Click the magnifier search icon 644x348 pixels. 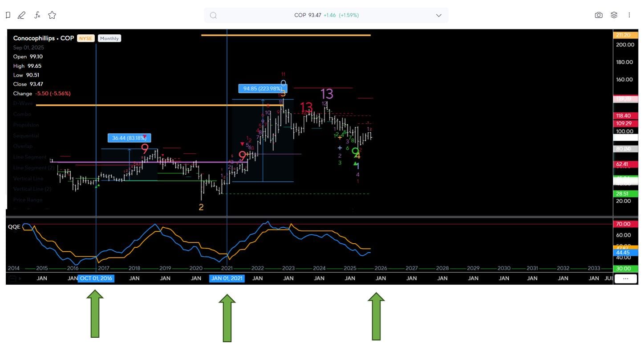click(x=214, y=15)
